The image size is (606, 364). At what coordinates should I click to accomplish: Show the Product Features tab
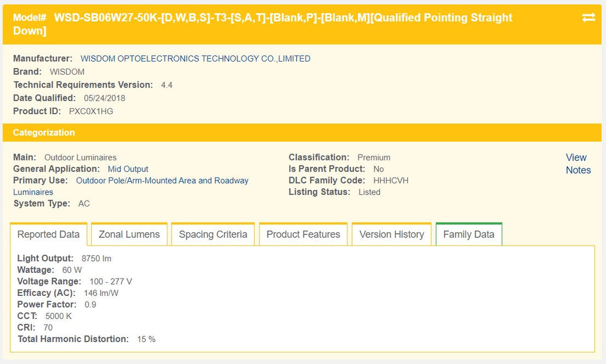303,234
